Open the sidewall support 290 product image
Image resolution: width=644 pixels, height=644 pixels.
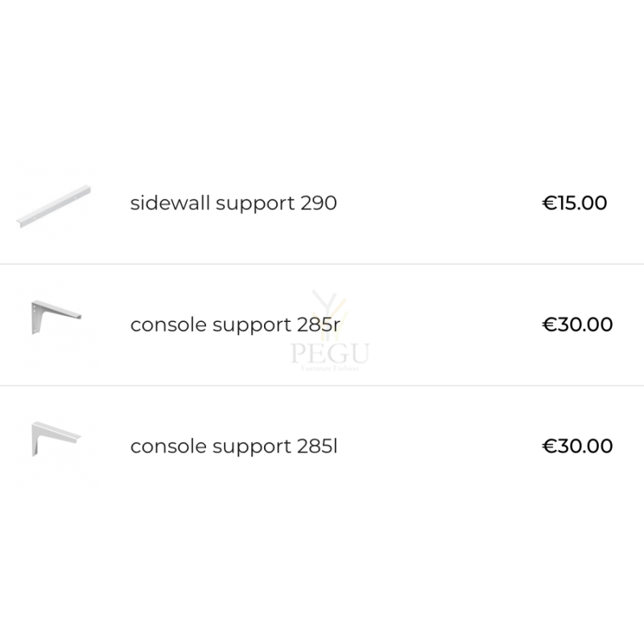pos(54,206)
